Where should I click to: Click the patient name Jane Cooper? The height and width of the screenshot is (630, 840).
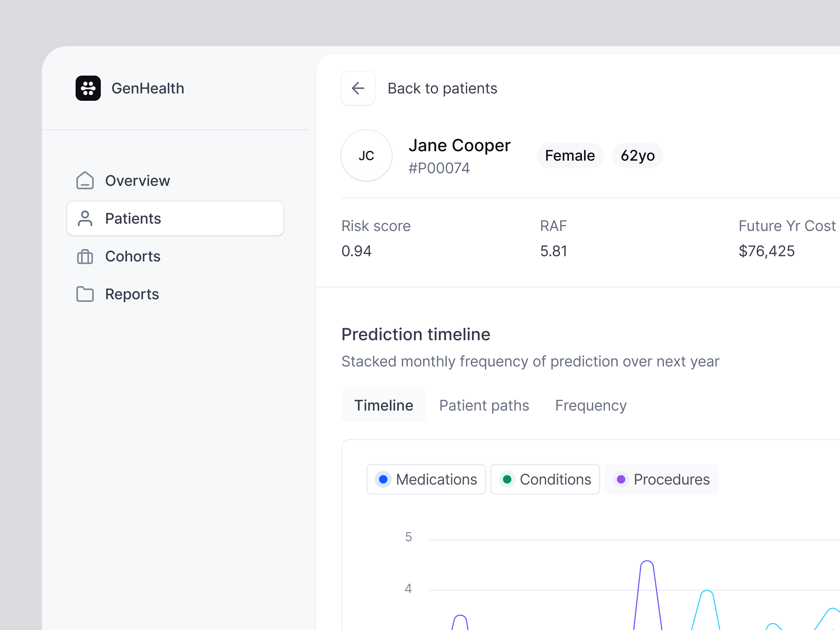tap(459, 145)
